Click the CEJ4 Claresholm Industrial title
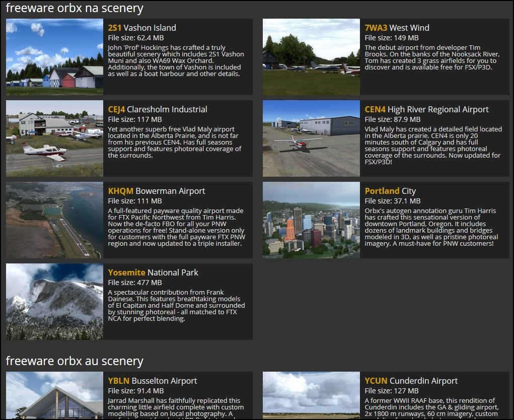Screen dimensions: 514x420 [158, 109]
